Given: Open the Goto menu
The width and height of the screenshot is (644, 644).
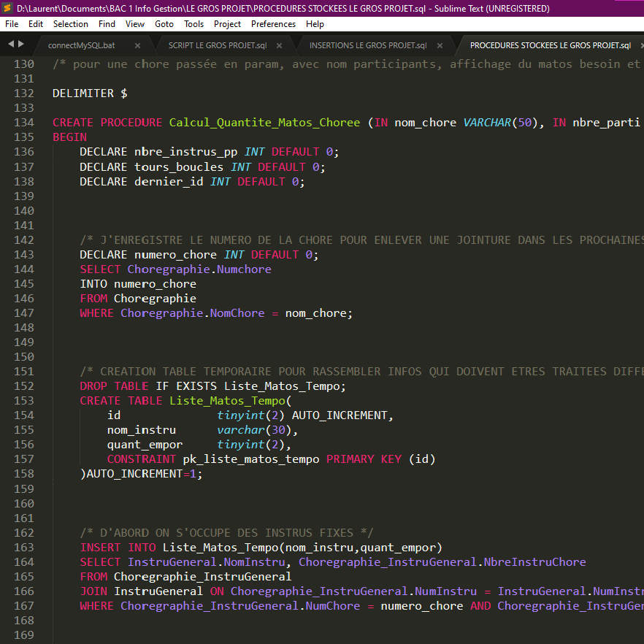Looking at the screenshot, I should (164, 24).
